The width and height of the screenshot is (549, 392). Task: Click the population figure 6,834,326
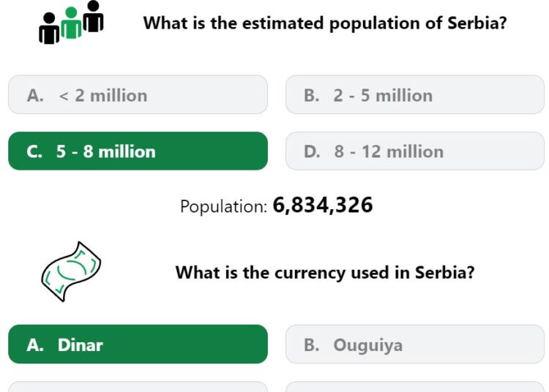(x=323, y=205)
